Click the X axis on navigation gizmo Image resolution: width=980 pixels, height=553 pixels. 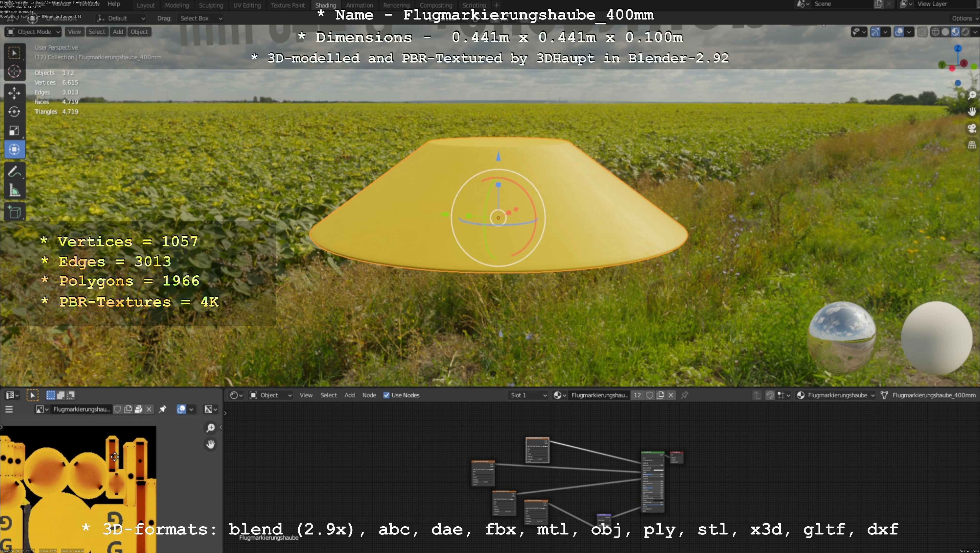(964, 63)
